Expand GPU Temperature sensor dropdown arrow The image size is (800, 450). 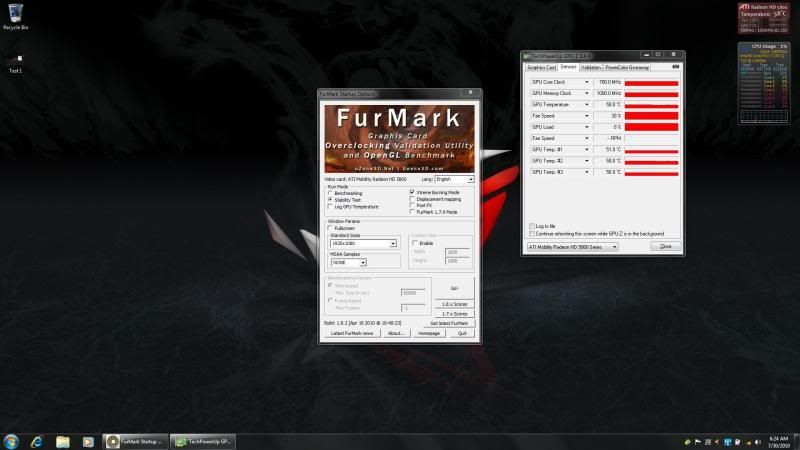(x=586, y=105)
